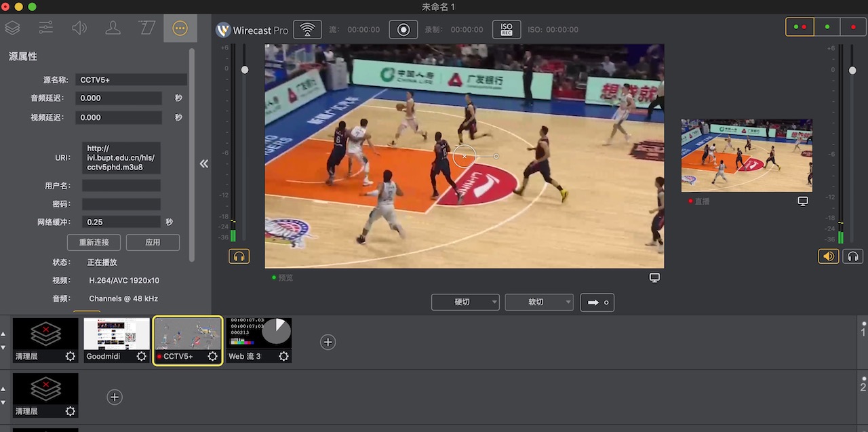868x432 pixels.
Task: Select the Goodmidi shot thumbnail
Action: tap(117, 340)
